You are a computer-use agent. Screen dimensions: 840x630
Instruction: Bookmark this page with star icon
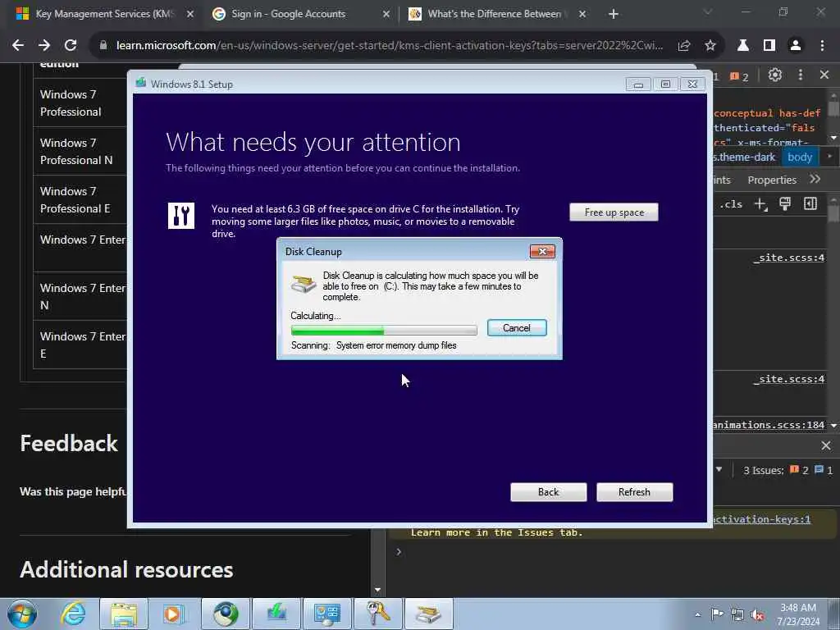pos(710,46)
